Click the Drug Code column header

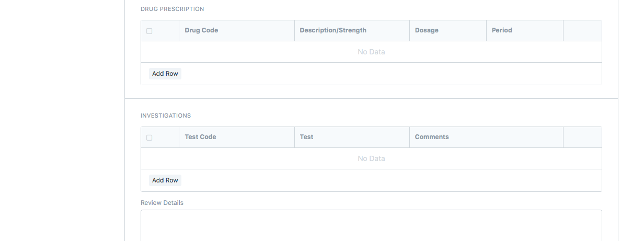(x=201, y=30)
